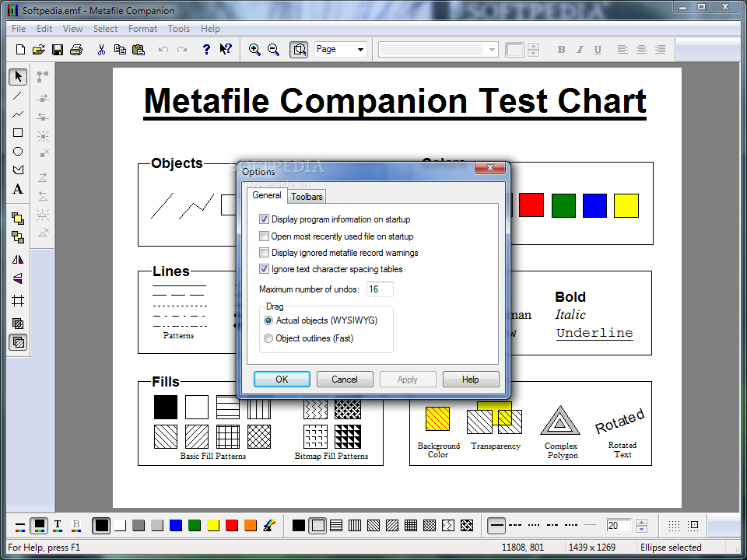Click the General tab
The width and height of the screenshot is (747, 560).
point(267,195)
